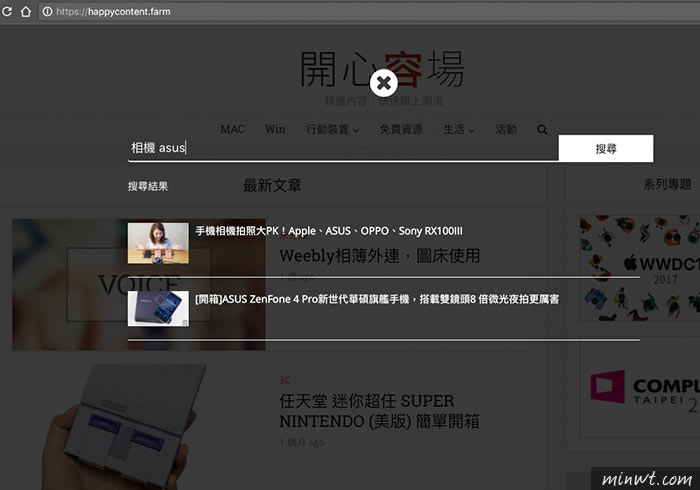
Task: Open result [開箱]ASUS ZenFone 4 Pro article
Action: pos(377,299)
